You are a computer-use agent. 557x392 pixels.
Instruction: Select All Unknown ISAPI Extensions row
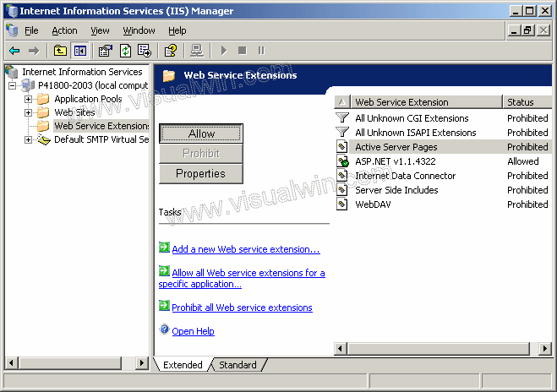tap(444, 133)
